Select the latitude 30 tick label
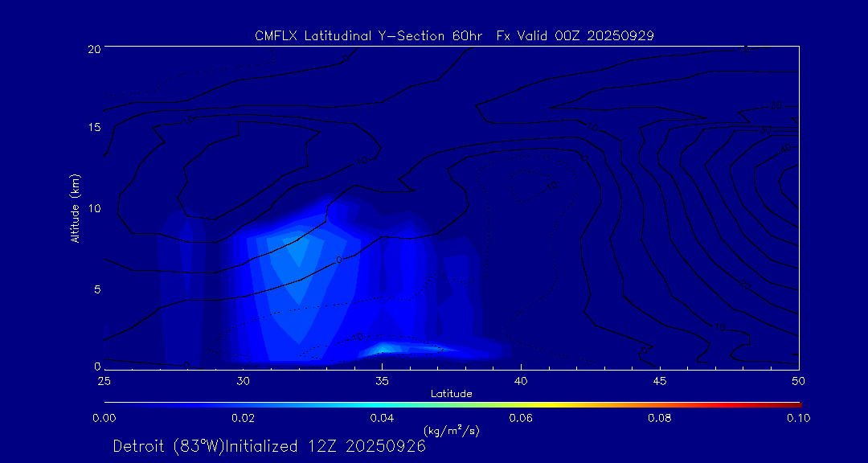Image resolution: width=868 pixels, height=463 pixels. click(243, 379)
